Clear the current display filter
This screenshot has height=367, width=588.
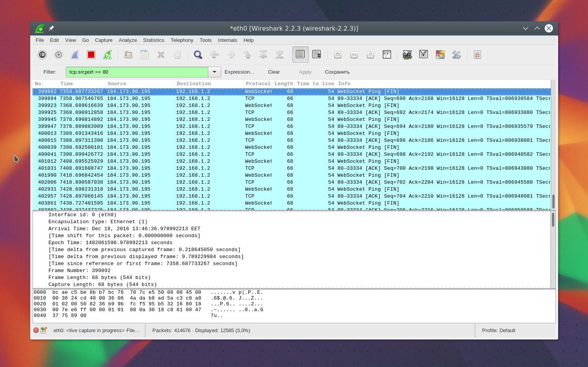(274, 72)
